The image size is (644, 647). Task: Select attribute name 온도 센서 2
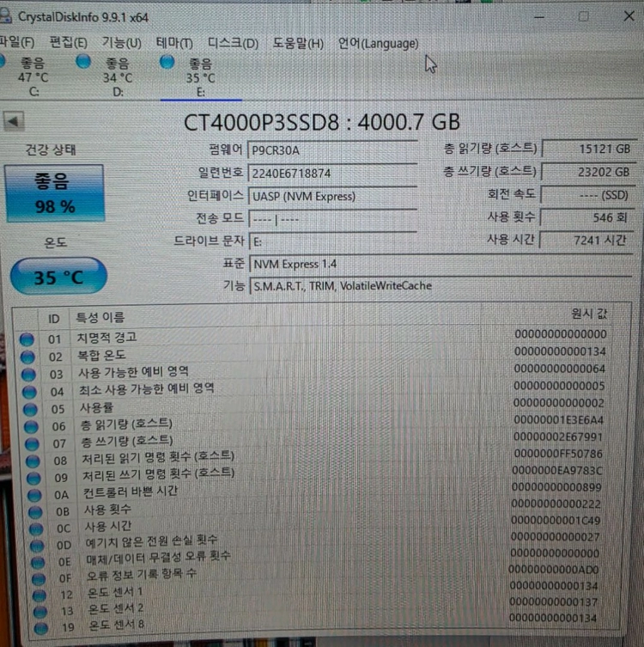click(116, 608)
